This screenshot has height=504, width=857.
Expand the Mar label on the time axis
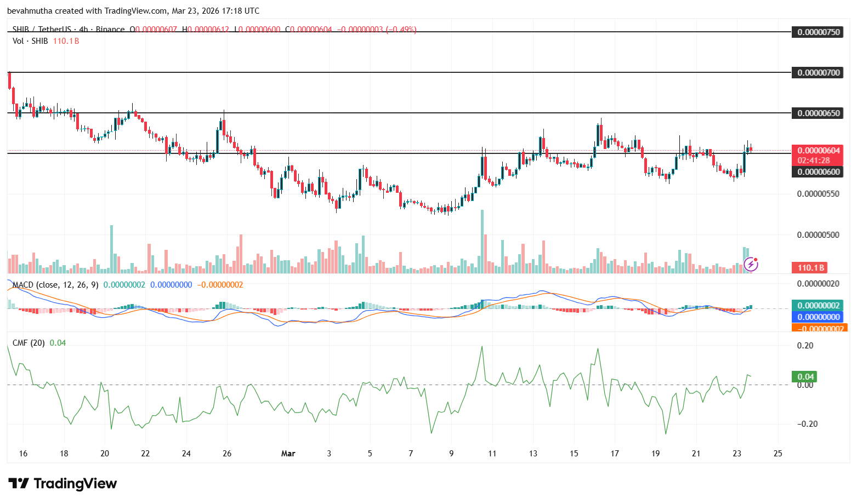pos(288,454)
